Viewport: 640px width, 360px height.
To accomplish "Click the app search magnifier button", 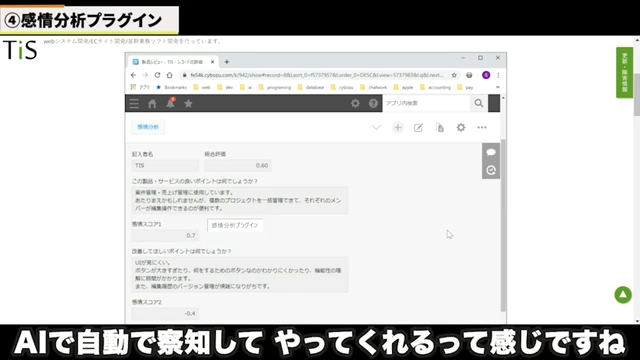I will pyautogui.click(x=479, y=103).
